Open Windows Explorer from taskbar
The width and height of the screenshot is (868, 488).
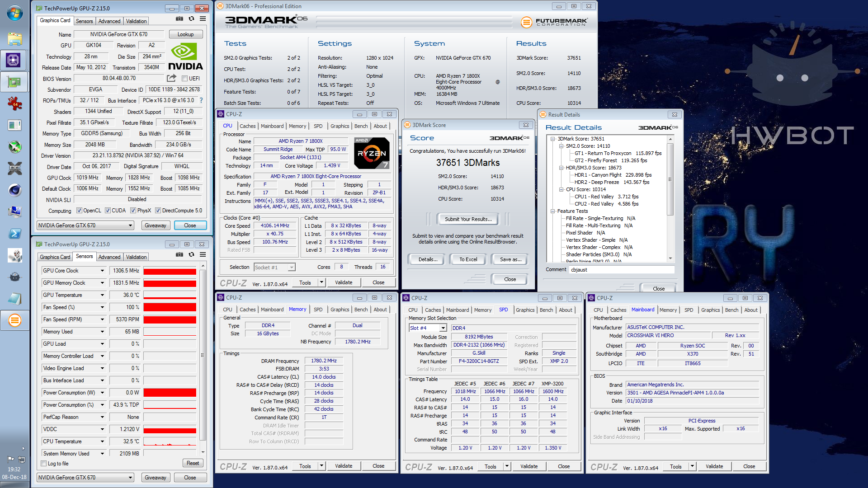(14, 39)
